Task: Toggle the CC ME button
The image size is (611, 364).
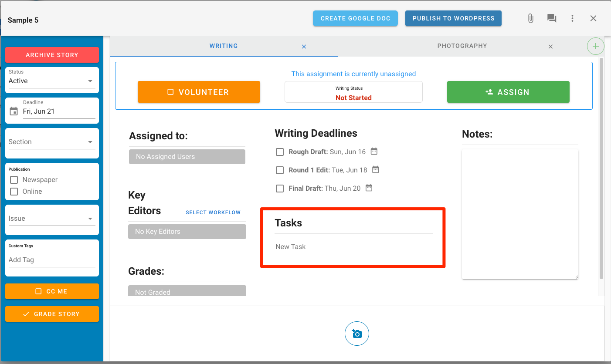Action: coord(52,291)
